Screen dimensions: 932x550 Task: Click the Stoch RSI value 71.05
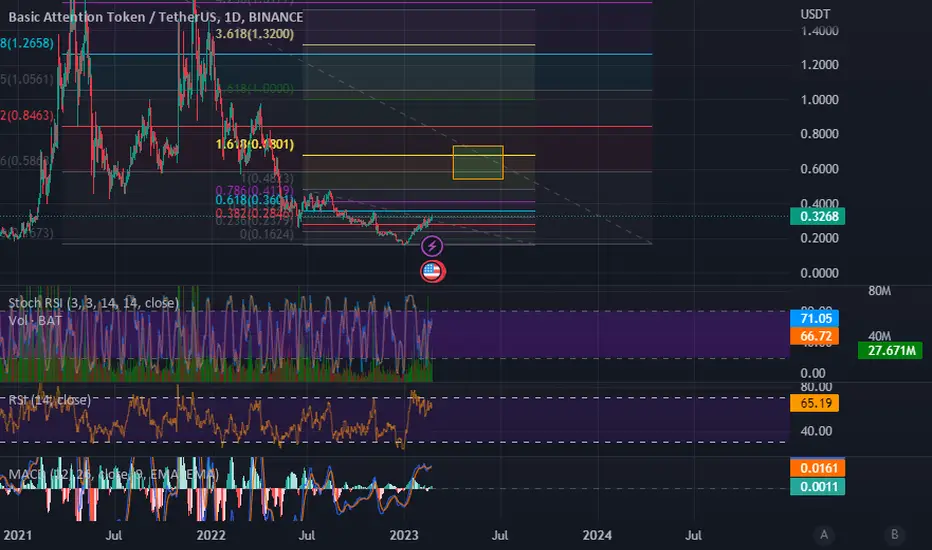tap(814, 318)
